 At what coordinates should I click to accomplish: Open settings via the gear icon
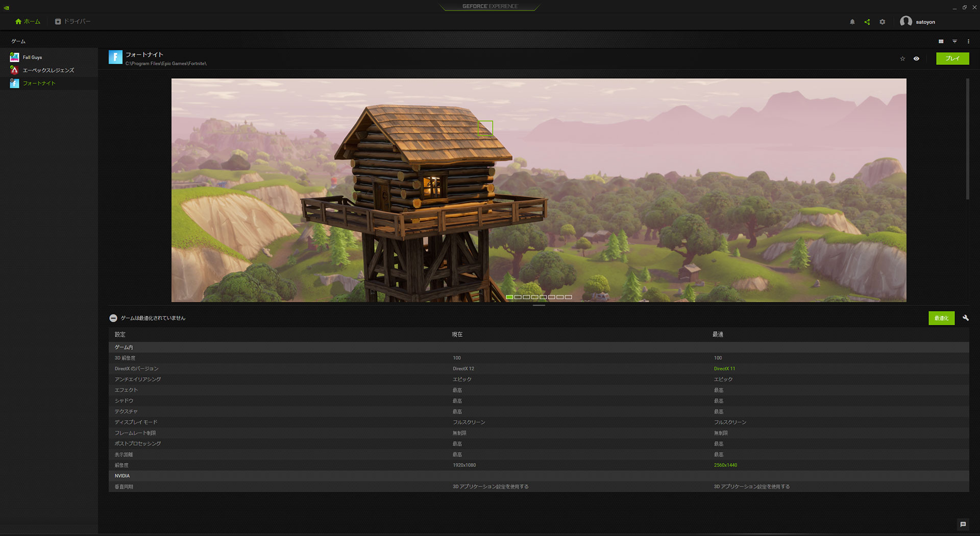pos(882,22)
